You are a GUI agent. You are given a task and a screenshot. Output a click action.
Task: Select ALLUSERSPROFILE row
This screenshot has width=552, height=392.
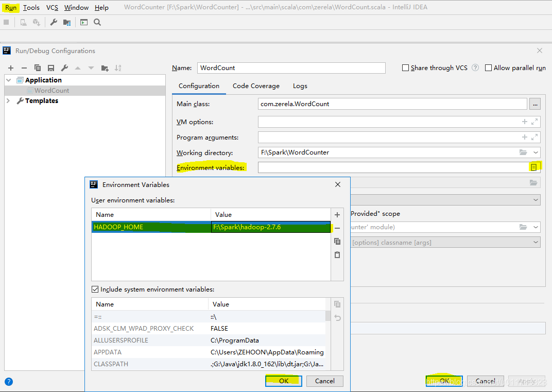pyautogui.click(x=209, y=340)
